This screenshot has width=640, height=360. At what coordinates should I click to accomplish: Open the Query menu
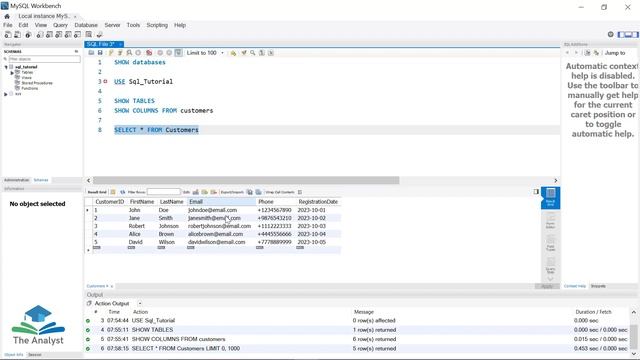click(x=60, y=25)
